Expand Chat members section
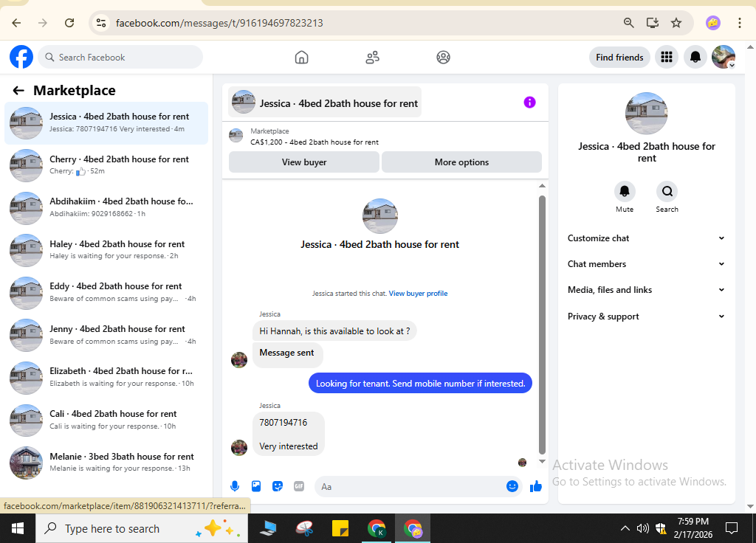Image resolution: width=756 pixels, height=543 pixels. (646, 264)
